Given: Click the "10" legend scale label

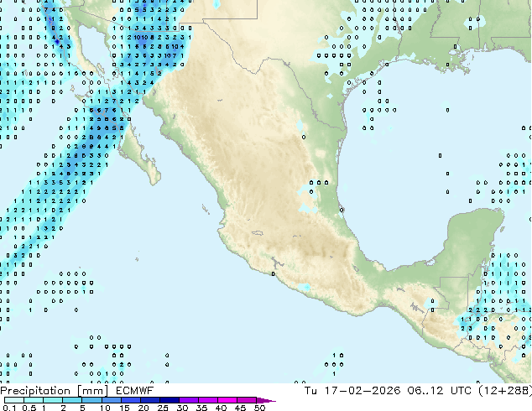Looking at the screenshot, I should pos(105,408).
